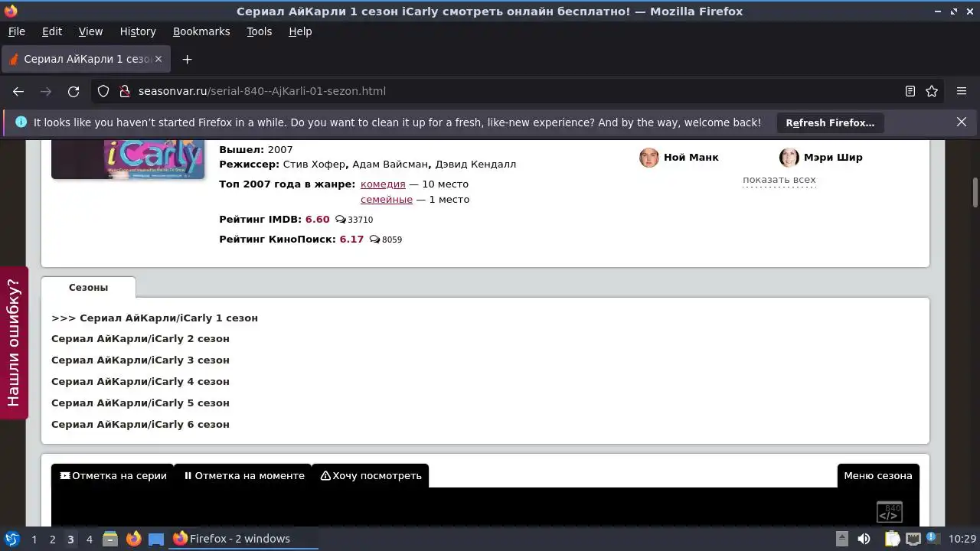This screenshot has width=980, height=551.
Task: Open the Edit menu
Action: tap(52, 31)
